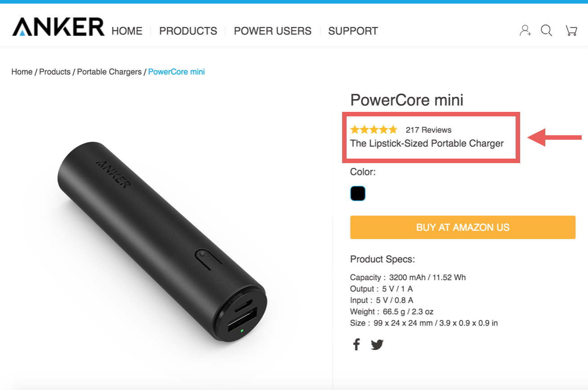The height and width of the screenshot is (390, 588).
Task: Share on Facebook
Action: [x=356, y=345]
